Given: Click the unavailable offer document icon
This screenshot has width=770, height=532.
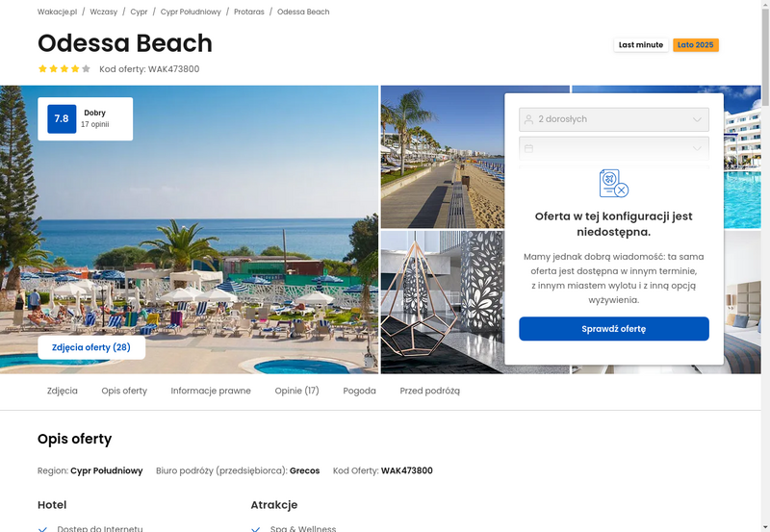Looking at the screenshot, I should coord(614,183).
